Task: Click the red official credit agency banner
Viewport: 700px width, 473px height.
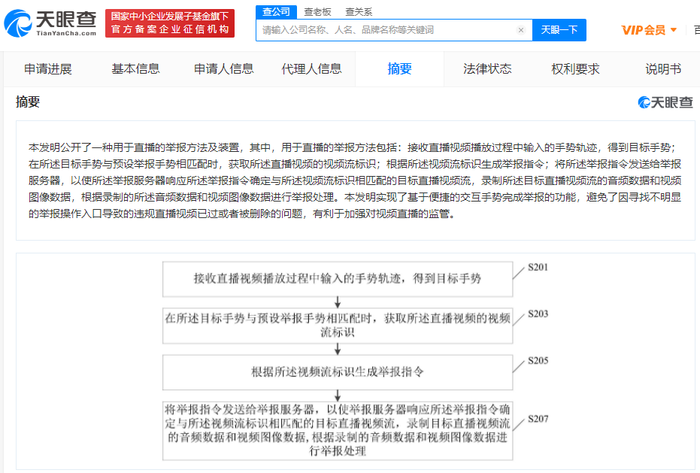Action: click(x=170, y=23)
